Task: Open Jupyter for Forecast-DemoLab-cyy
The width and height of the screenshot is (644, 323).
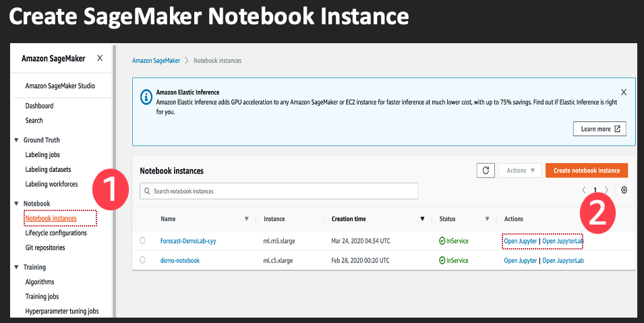Action: (x=521, y=241)
